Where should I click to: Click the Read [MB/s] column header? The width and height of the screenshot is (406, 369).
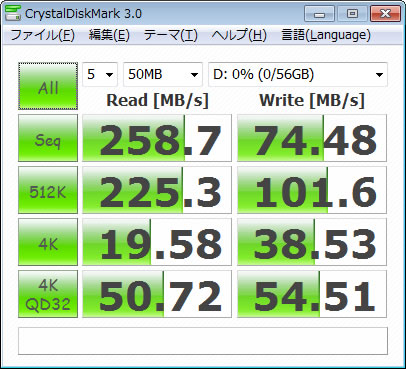(x=157, y=100)
